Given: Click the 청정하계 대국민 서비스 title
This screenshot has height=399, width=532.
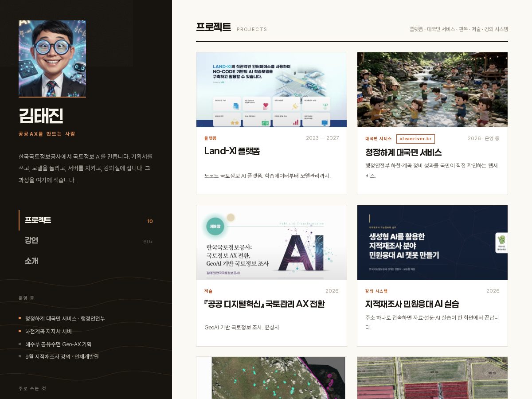Looking at the screenshot, I should [403, 153].
